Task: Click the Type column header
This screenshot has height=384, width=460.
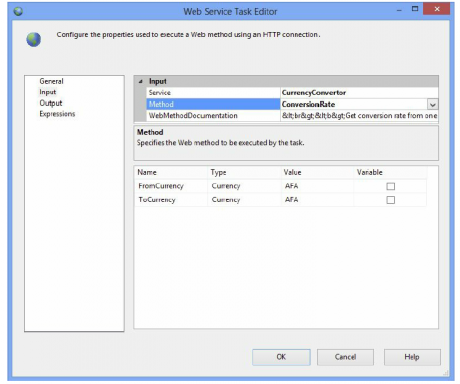Action: (x=218, y=172)
